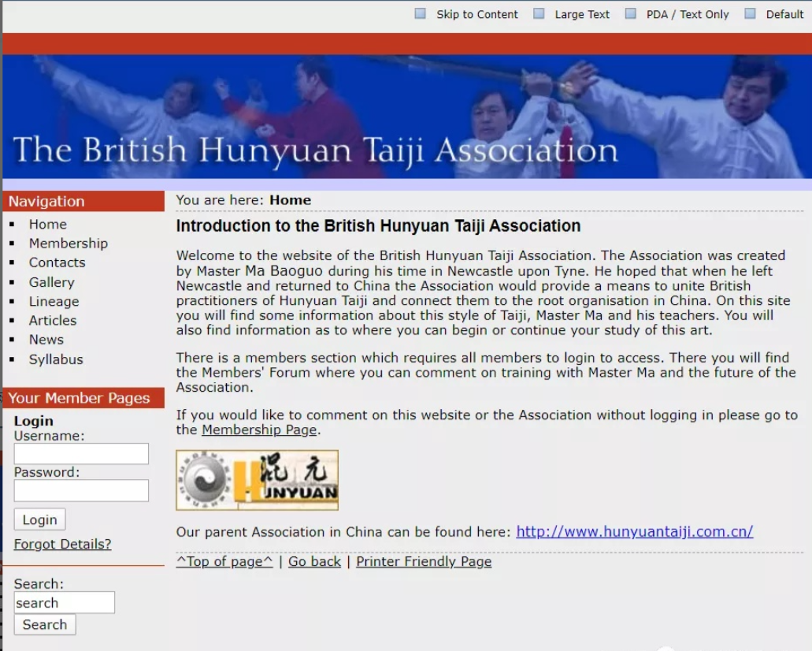Open the Syllabus navigation item

point(56,359)
